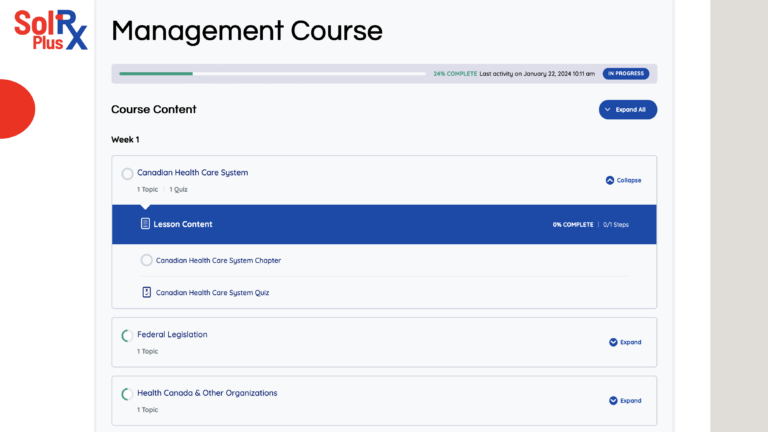
Task: Toggle Canadian Health Care System completion circle
Action: pos(127,174)
